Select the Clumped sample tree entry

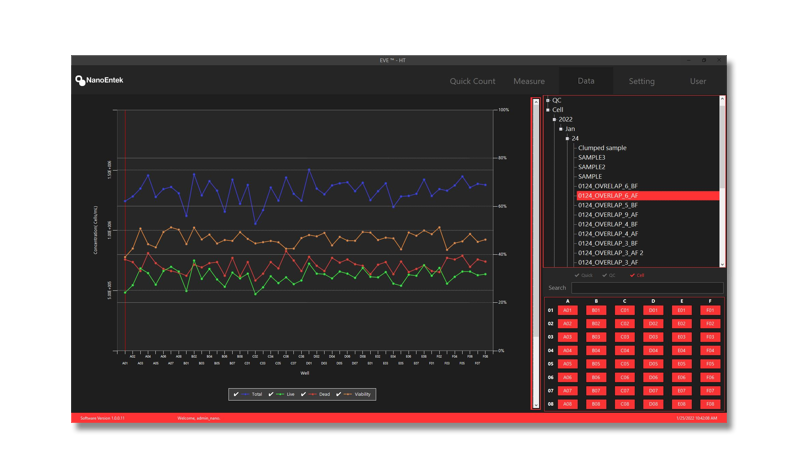(x=602, y=148)
